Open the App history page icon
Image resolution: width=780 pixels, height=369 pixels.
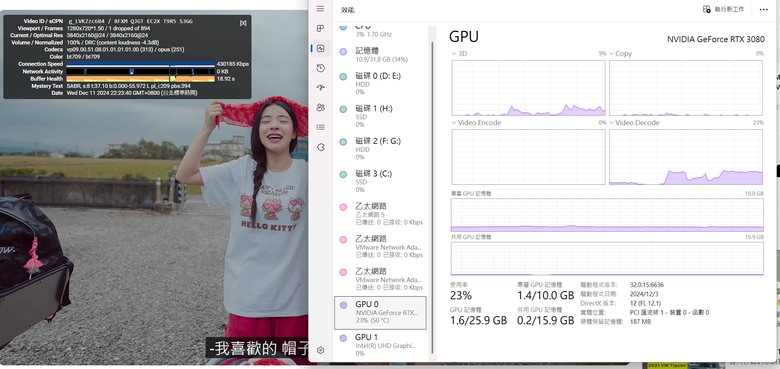320,68
